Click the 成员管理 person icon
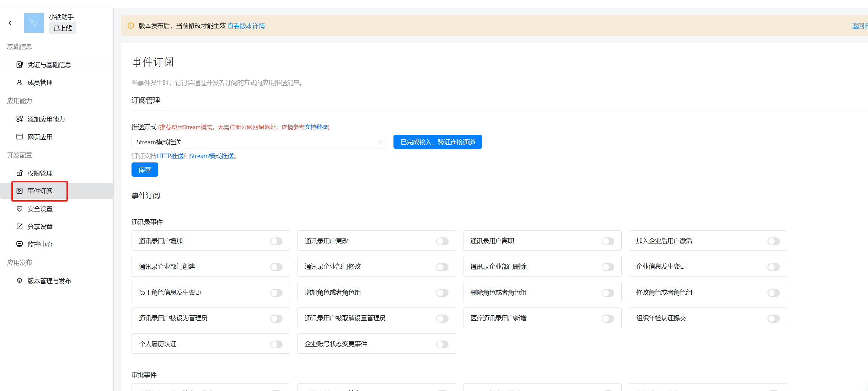Image resolution: width=868 pixels, height=391 pixels. pyautogui.click(x=20, y=82)
